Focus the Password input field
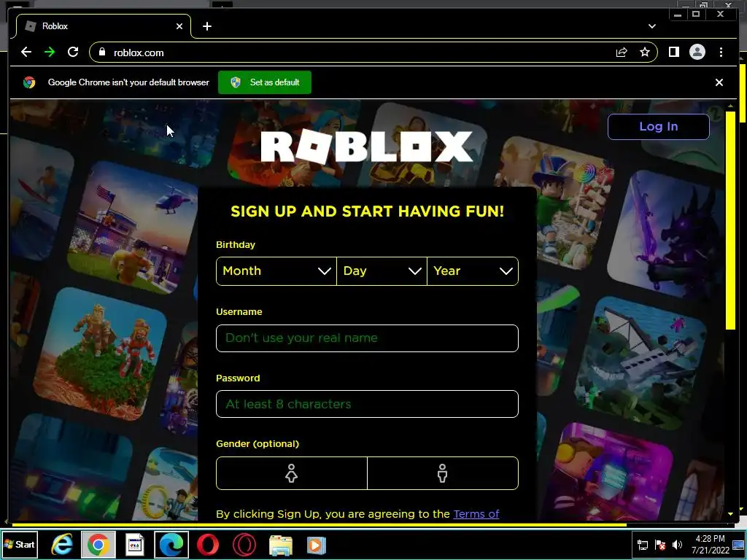The width and height of the screenshot is (747, 560). (368, 404)
